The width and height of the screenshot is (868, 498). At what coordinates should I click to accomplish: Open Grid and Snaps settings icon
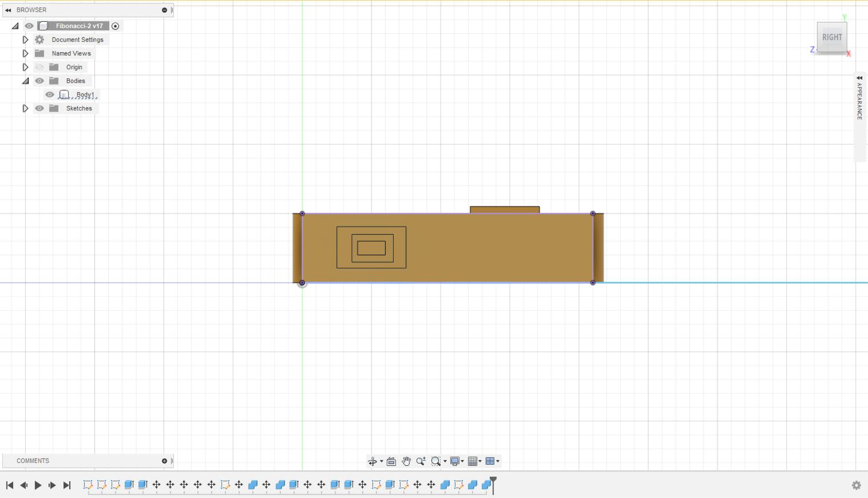[473, 461]
